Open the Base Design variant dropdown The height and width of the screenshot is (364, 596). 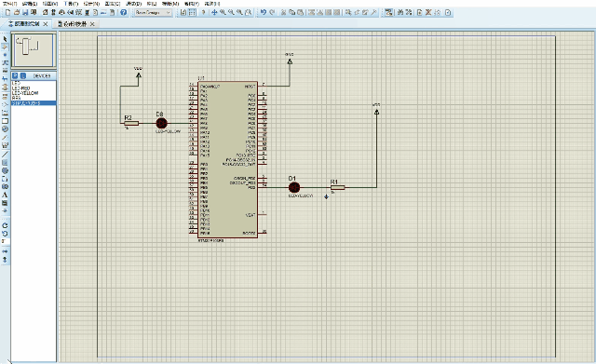(x=153, y=12)
